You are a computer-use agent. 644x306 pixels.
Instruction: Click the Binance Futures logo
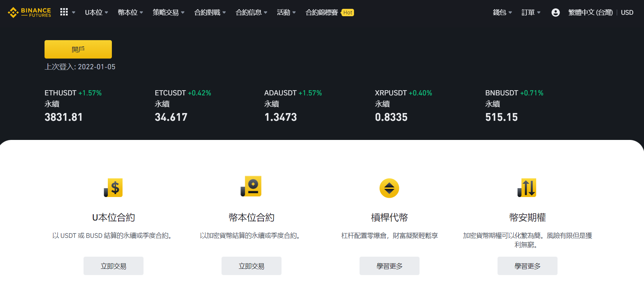click(29, 13)
